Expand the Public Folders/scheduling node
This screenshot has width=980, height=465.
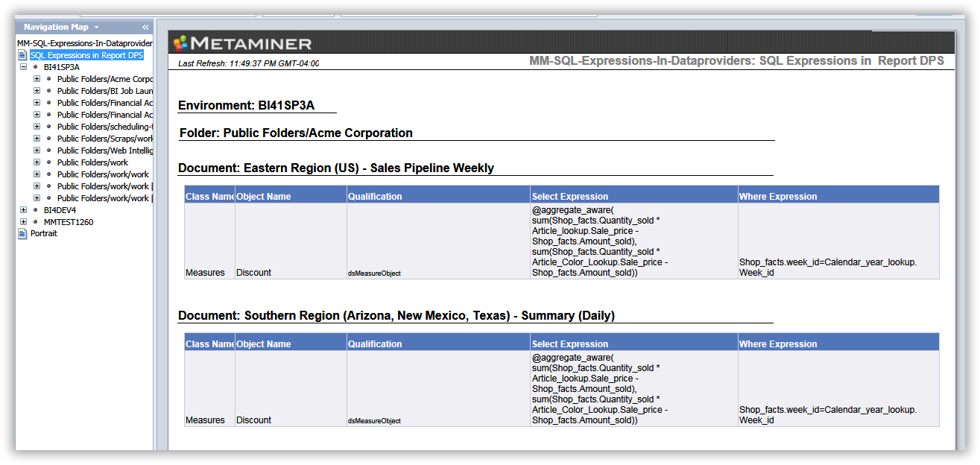(37, 126)
